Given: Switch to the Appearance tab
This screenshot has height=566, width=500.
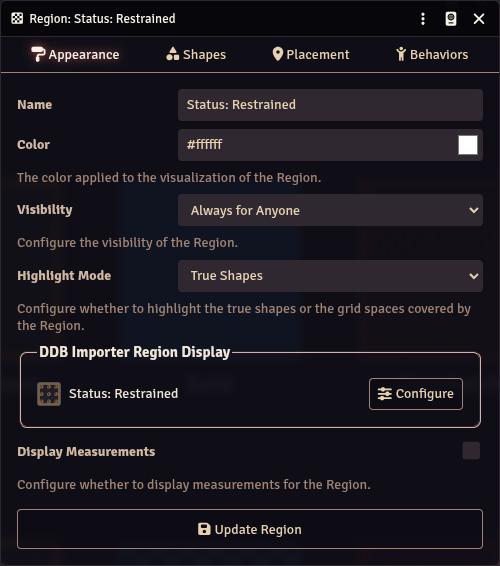Looking at the screenshot, I should 75,55.
